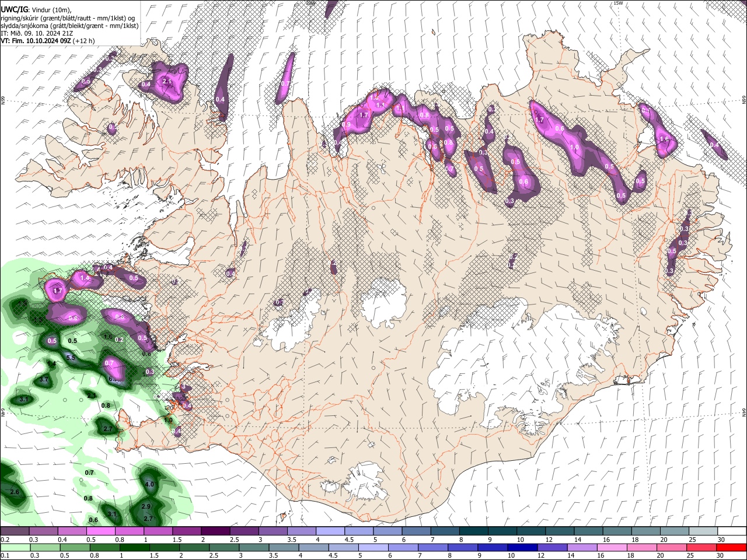Click the 'rigning/skúrir' legend description line
Screen dimensions: 747x560
pos(68,18)
